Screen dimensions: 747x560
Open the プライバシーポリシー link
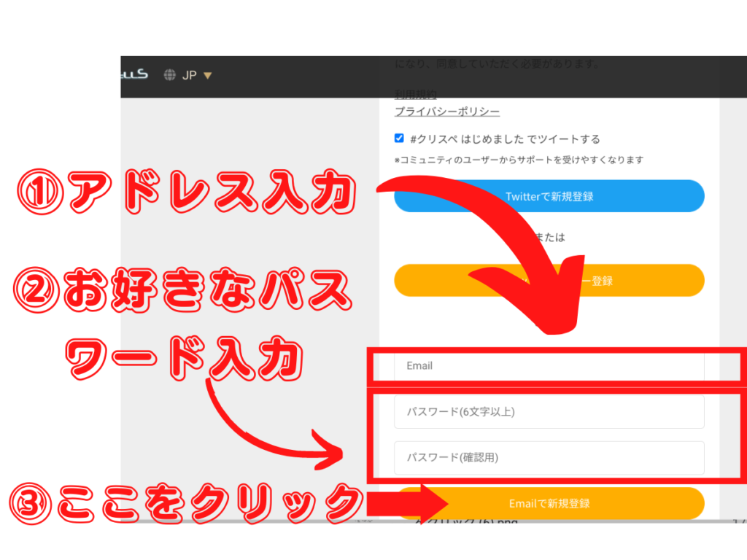(447, 112)
